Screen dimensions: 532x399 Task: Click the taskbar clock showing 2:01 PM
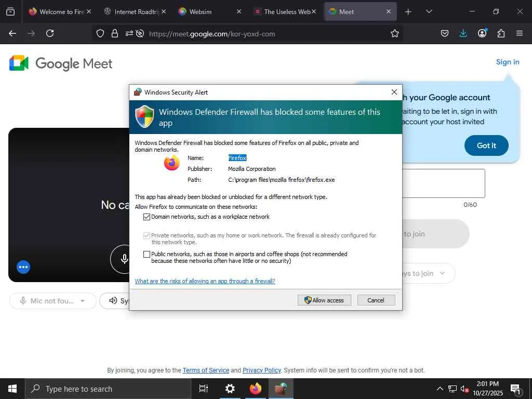click(487, 389)
